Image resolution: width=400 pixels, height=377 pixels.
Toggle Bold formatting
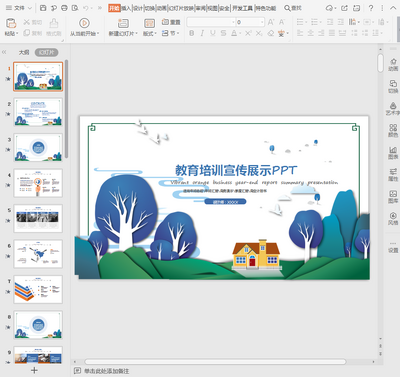click(x=191, y=33)
